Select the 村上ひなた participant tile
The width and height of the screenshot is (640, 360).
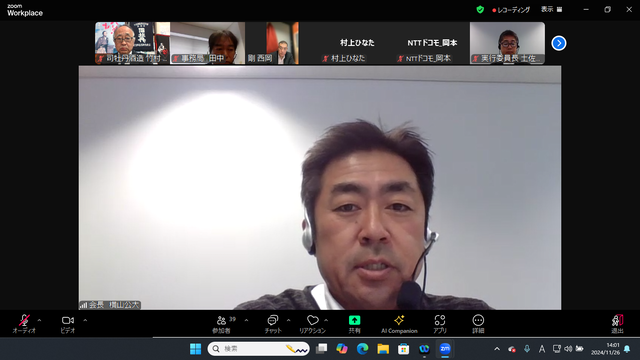(x=357, y=43)
